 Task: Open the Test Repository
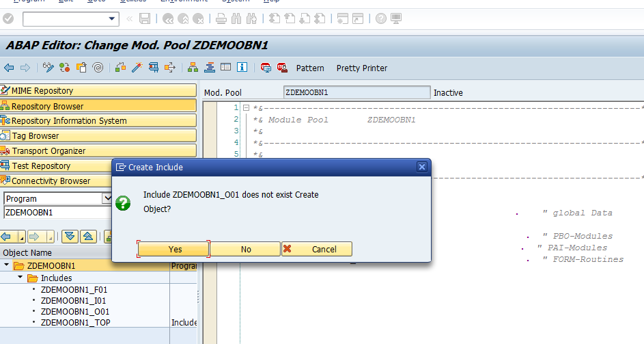(56, 166)
